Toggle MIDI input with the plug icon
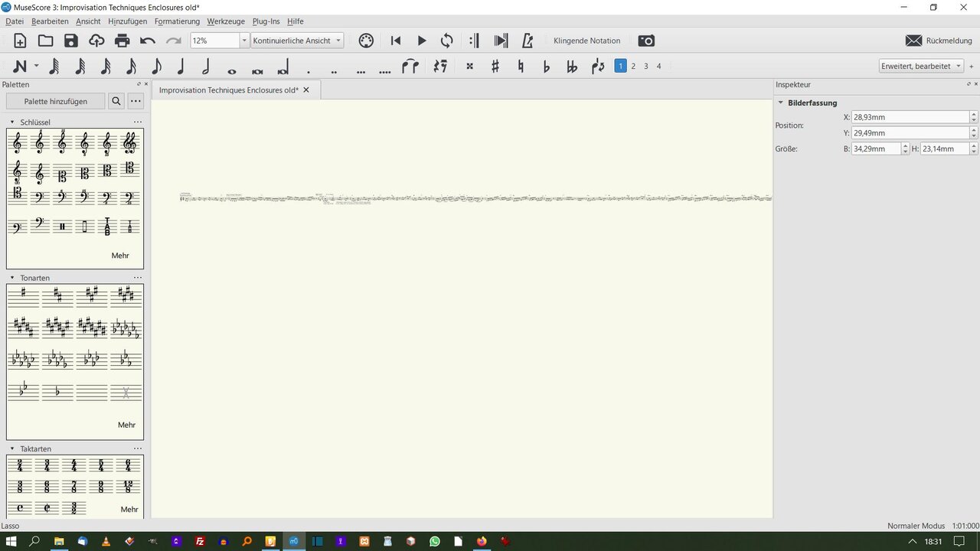Viewport: 980px width, 551px height. click(x=366, y=41)
